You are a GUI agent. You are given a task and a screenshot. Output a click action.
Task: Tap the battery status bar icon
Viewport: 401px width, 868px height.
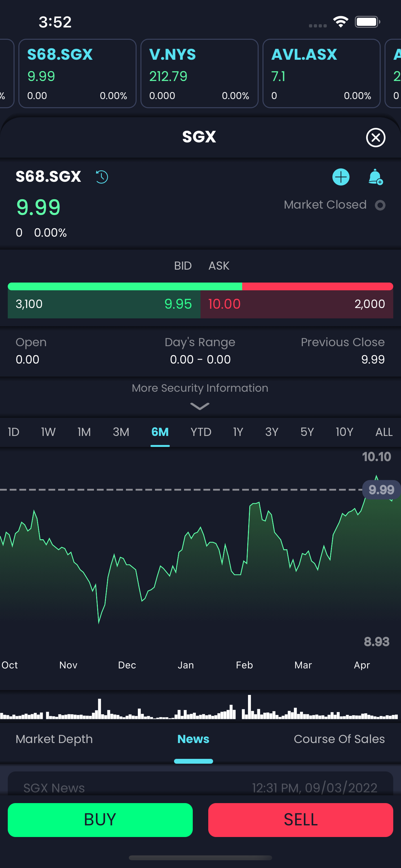pyautogui.click(x=368, y=22)
